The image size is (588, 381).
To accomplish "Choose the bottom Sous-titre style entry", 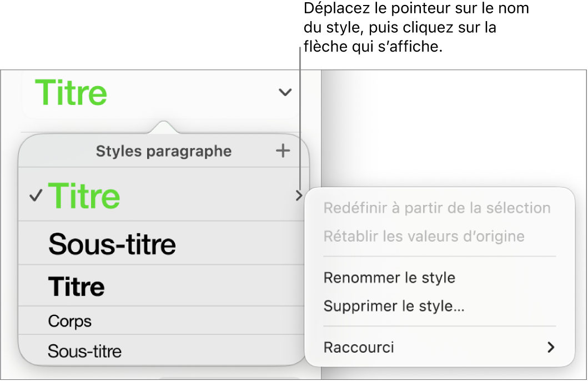I will (x=84, y=350).
